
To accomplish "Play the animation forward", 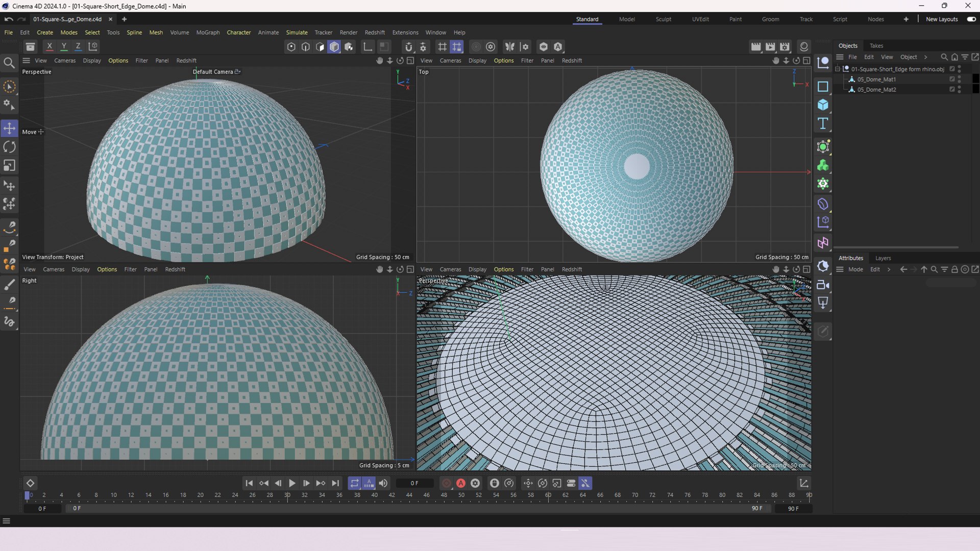I will (x=292, y=483).
